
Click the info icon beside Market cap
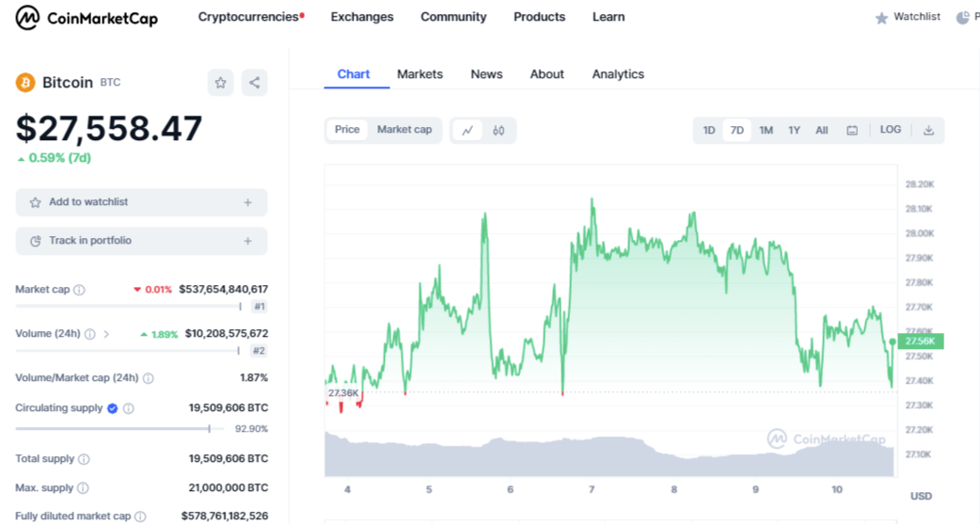click(79, 290)
